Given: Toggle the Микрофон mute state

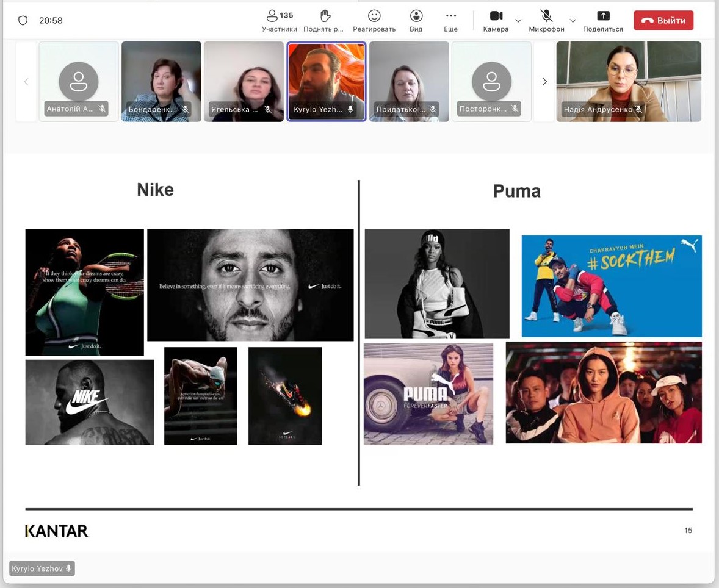Looking at the screenshot, I should coord(546,20).
